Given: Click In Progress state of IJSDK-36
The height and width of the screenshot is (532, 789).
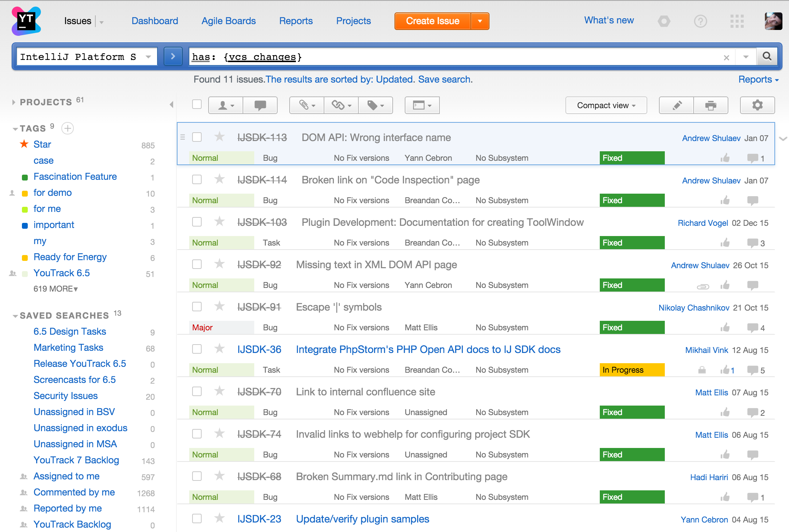Looking at the screenshot, I should click(632, 370).
